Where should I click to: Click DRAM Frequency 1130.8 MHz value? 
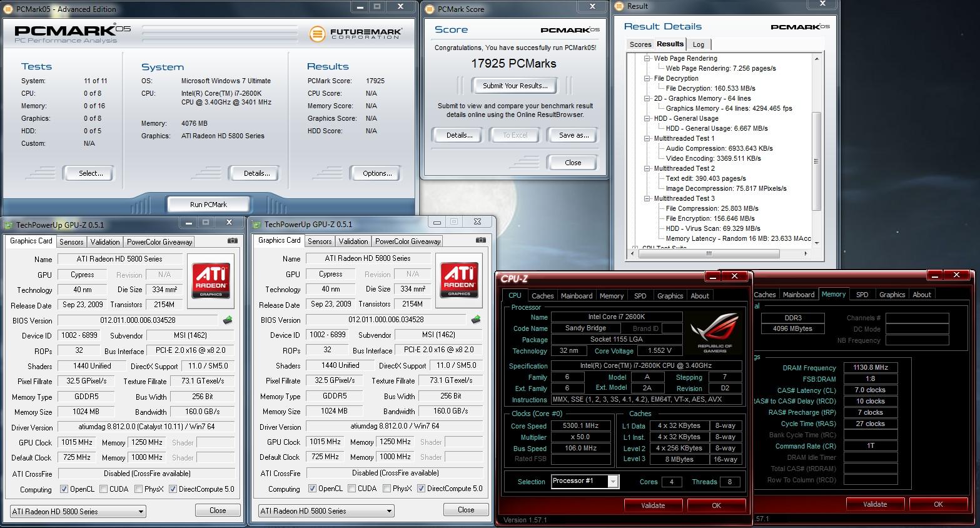pos(870,367)
